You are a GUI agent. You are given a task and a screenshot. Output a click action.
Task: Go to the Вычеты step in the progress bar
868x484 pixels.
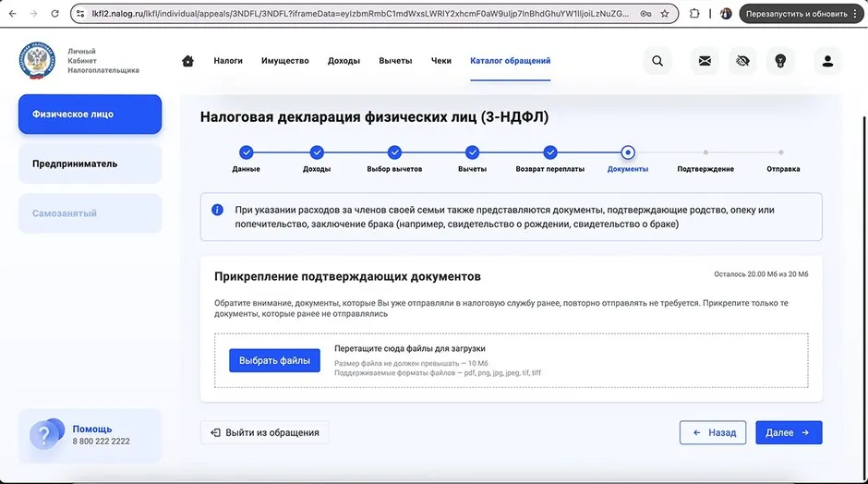pyautogui.click(x=472, y=152)
